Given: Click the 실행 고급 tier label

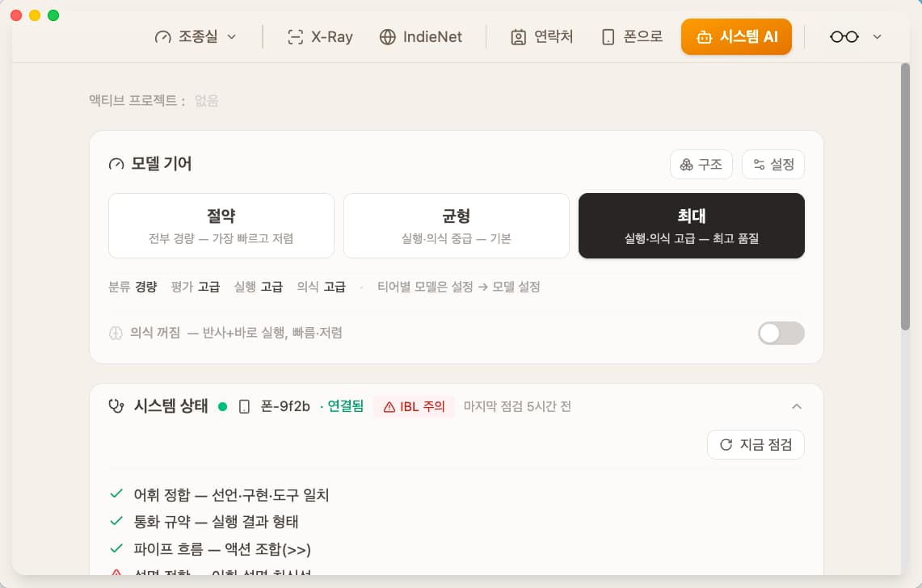Looking at the screenshot, I should point(258,287).
